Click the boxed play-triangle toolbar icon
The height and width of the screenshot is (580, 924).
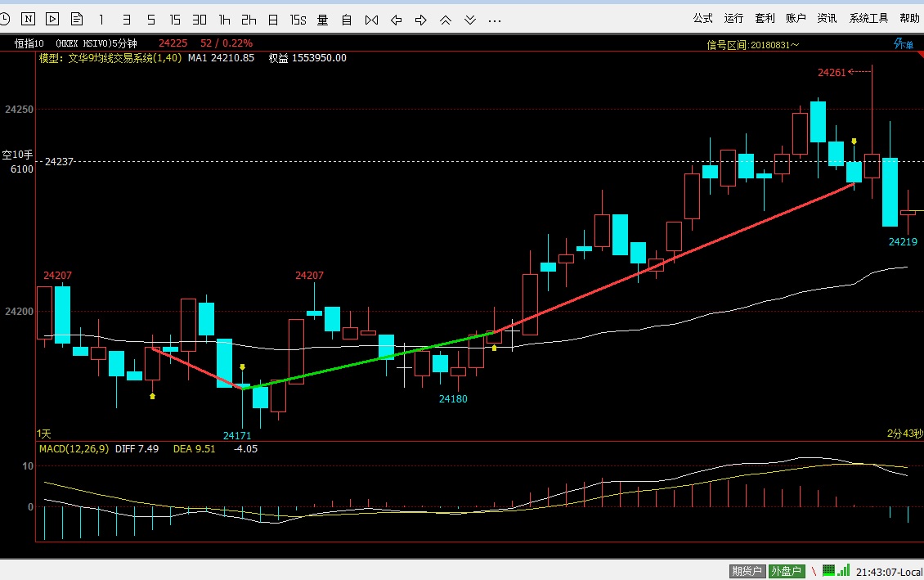pos(52,18)
